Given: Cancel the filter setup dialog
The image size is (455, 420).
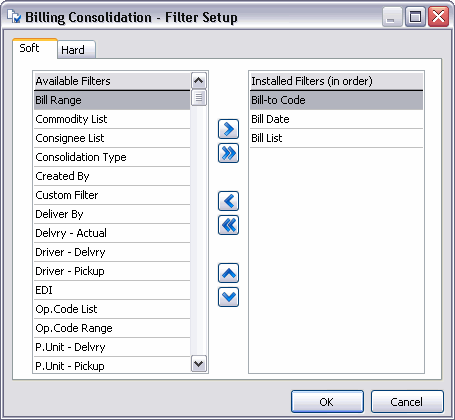Looking at the screenshot, I should (407, 402).
